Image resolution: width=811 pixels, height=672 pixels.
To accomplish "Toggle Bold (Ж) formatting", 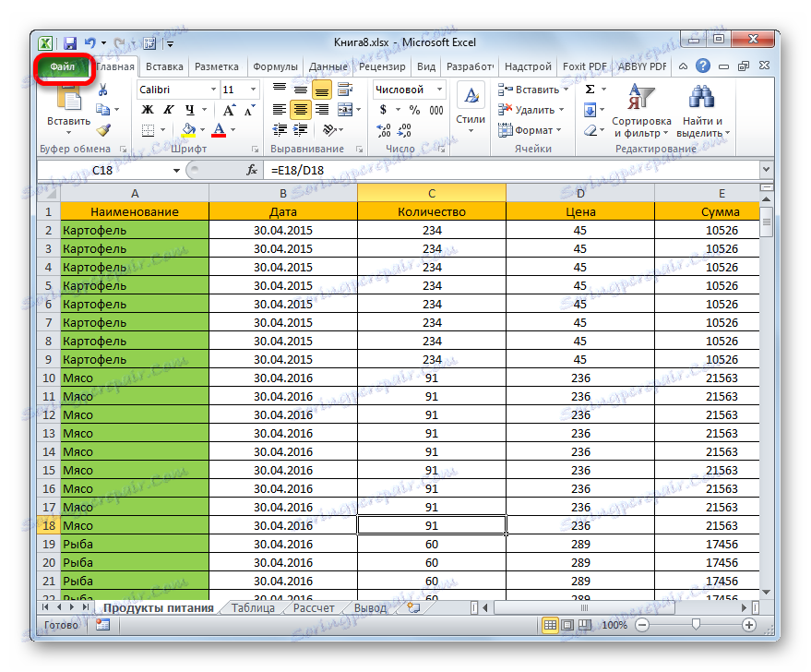I will 148,110.
